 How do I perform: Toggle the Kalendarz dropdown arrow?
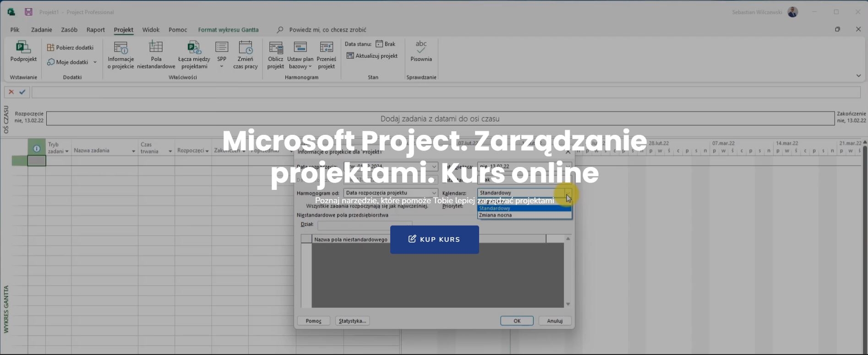pos(568,193)
